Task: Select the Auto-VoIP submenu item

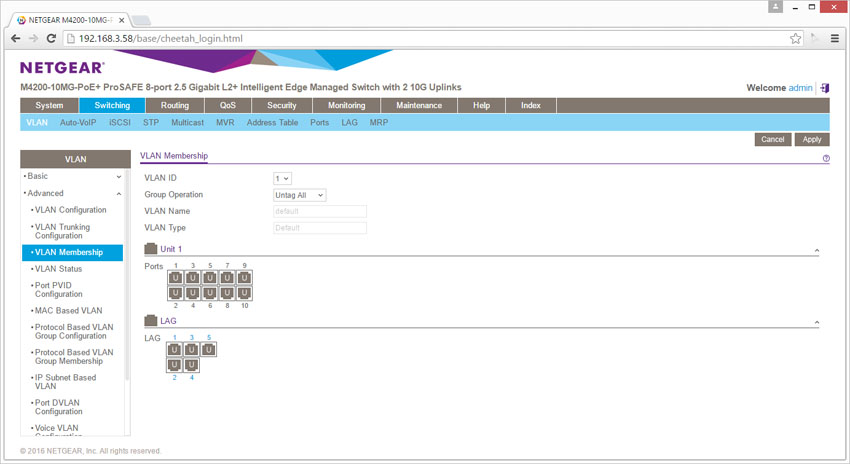Action: coord(78,123)
